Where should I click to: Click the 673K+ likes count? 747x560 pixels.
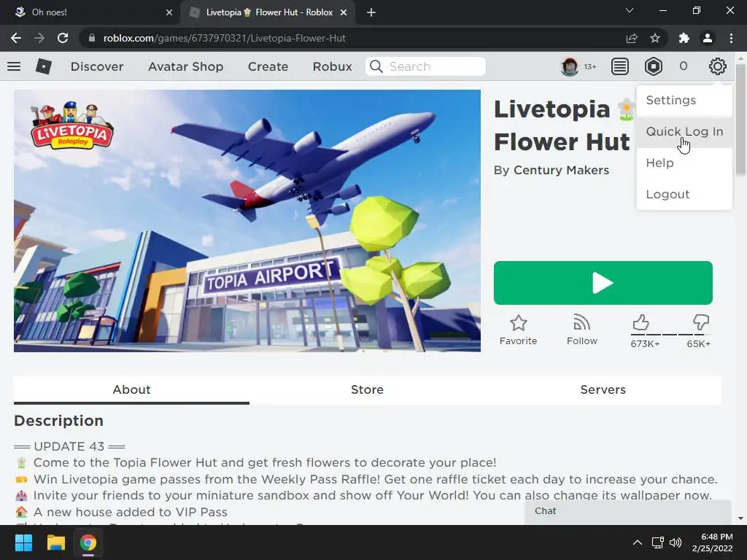click(645, 344)
